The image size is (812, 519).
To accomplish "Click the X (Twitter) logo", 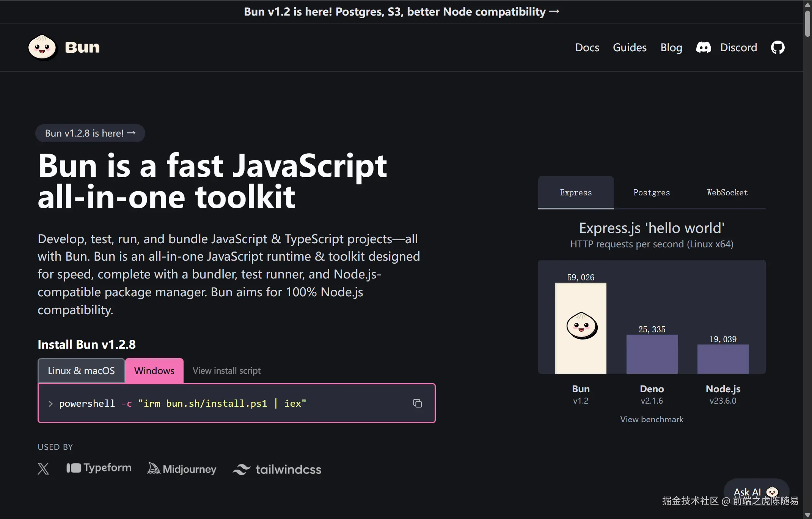I will pyautogui.click(x=43, y=469).
